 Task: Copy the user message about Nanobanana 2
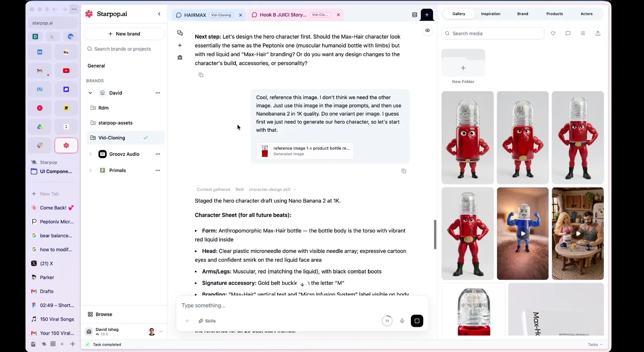pos(404,171)
